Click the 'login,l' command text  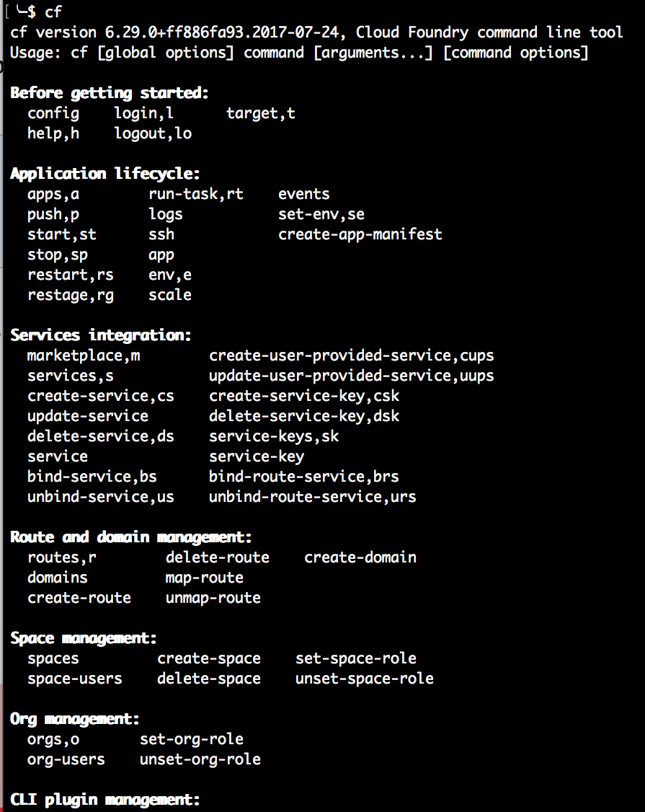[x=143, y=113]
